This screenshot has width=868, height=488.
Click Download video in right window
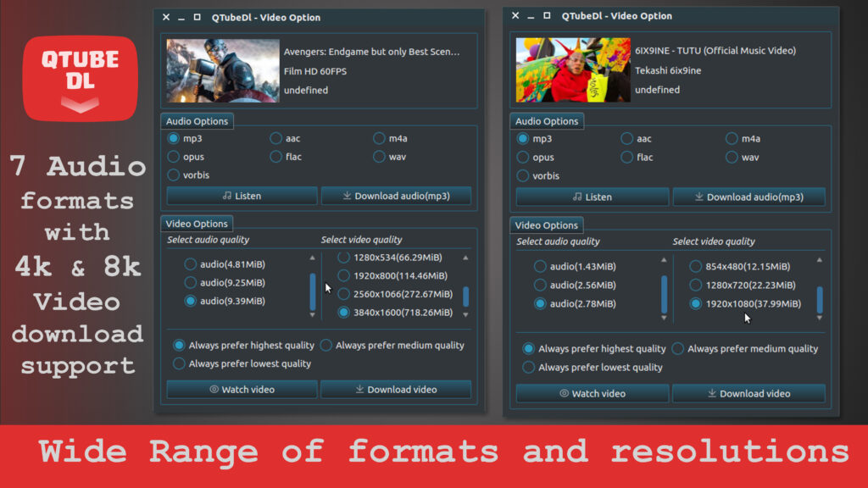[x=748, y=394]
